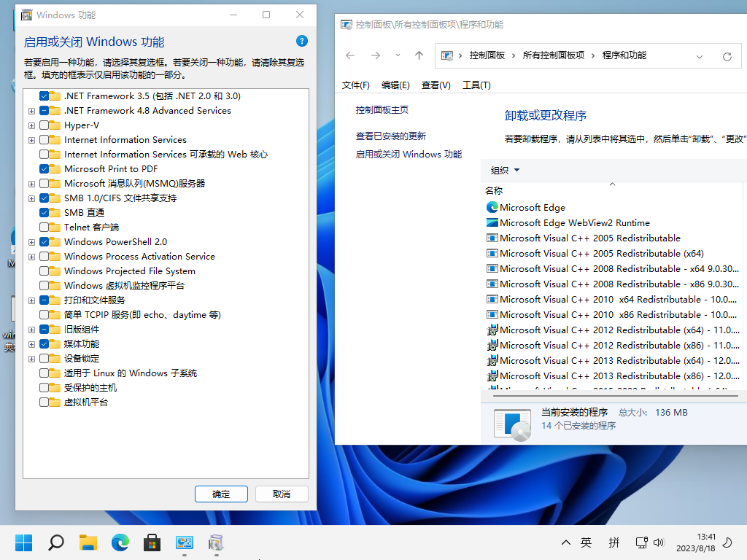747x560 pixels.
Task: Click 启用或关闭 Windows 功能 sidebar link
Action: pyautogui.click(x=409, y=155)
